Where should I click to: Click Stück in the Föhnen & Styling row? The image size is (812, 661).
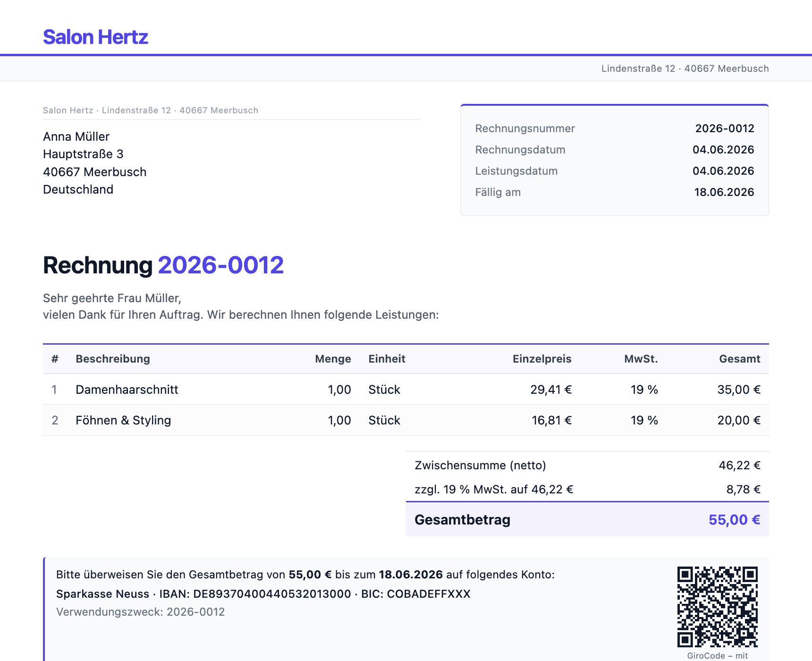pyautogui.click(x=384, y=420)
